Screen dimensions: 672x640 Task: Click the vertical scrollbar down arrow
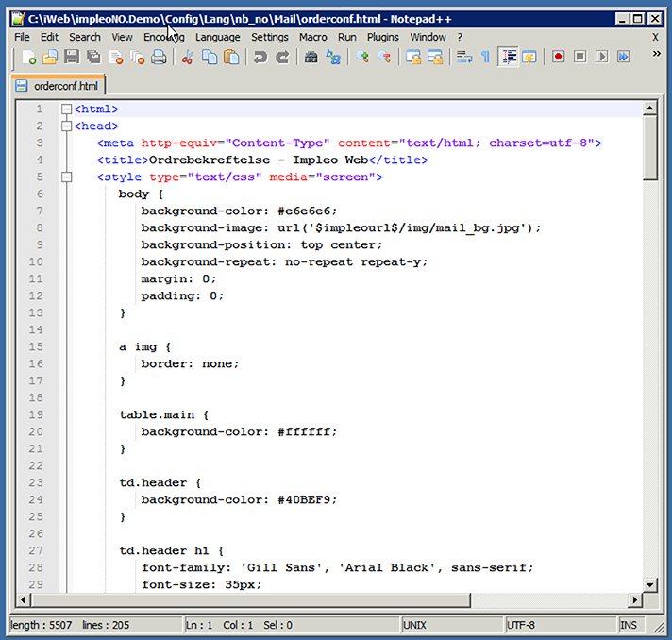click(650, 584)
